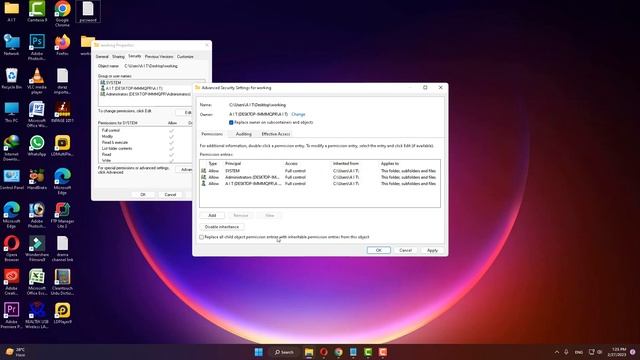Select SYSTEM in Group or user names list
Image resolution: width=640 pixels, height=360 pixels.
[152, 82]
